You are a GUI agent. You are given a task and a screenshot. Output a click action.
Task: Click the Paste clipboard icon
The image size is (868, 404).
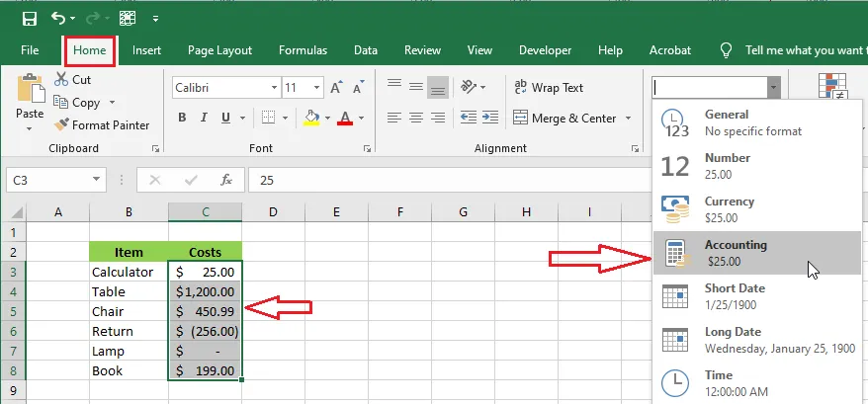[30, 89]
